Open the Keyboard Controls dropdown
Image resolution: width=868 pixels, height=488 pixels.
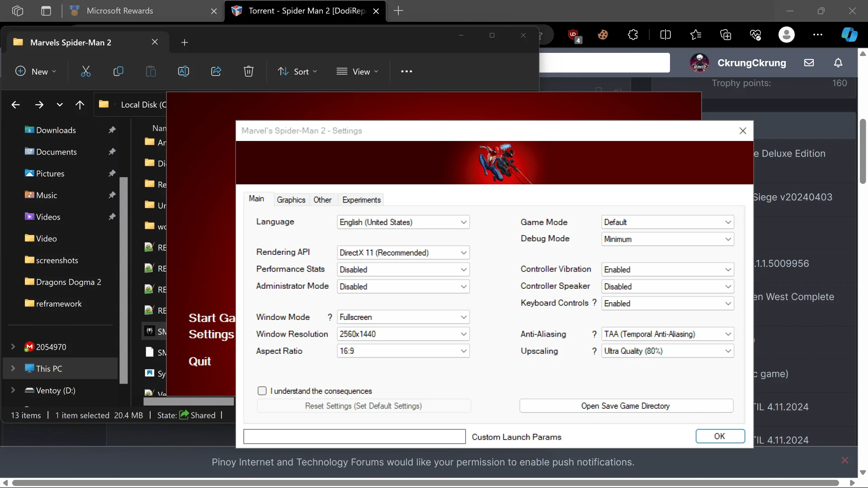668,304
